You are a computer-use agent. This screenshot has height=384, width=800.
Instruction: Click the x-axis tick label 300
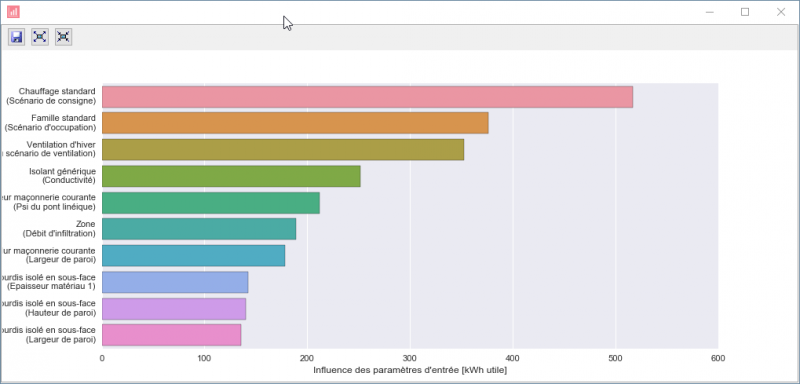pyautogui.click(x=410, y=359)
